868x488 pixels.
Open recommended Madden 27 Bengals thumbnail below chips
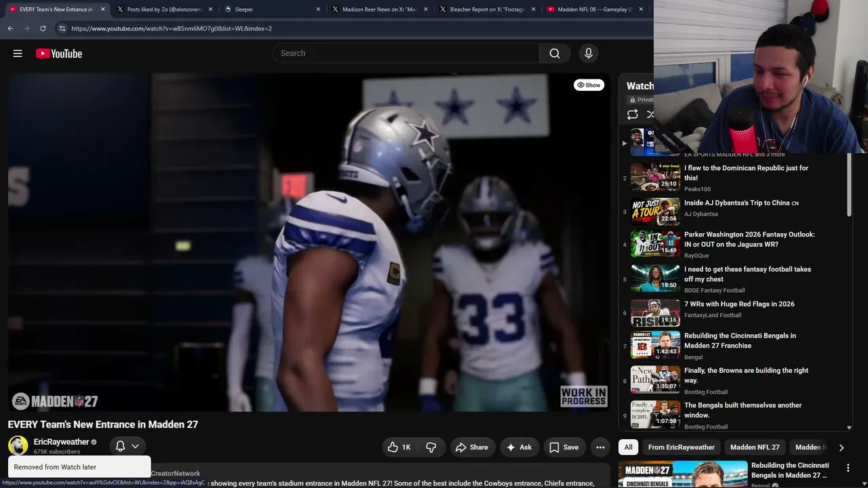pyautogui.click(x=683, y=474)
